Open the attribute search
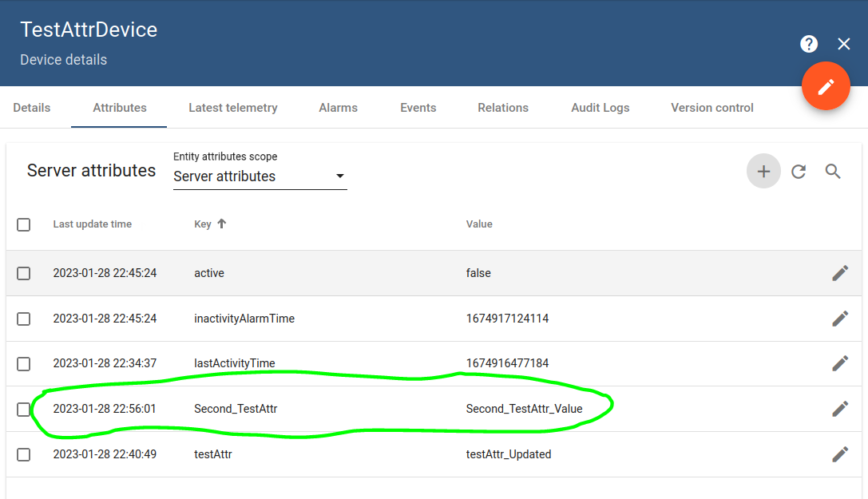This screenshot has width=868, height=499. point(833,171)
